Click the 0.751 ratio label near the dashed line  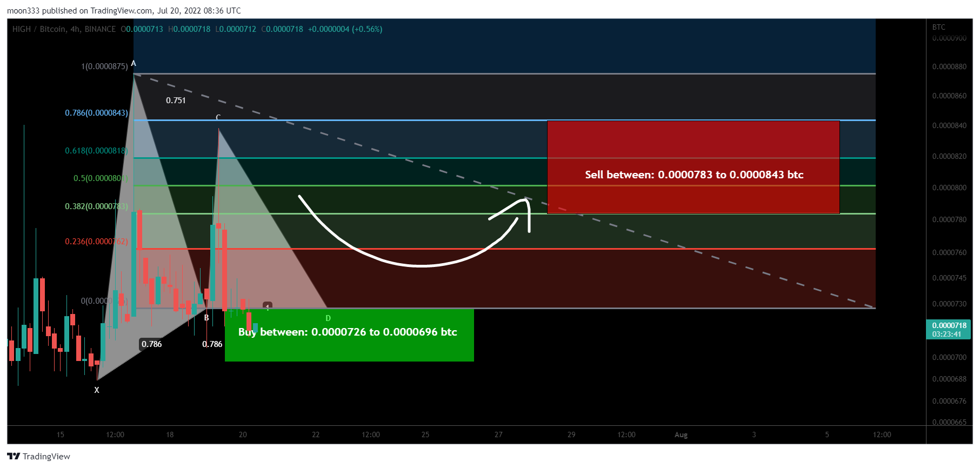click(x=176, y=101)
